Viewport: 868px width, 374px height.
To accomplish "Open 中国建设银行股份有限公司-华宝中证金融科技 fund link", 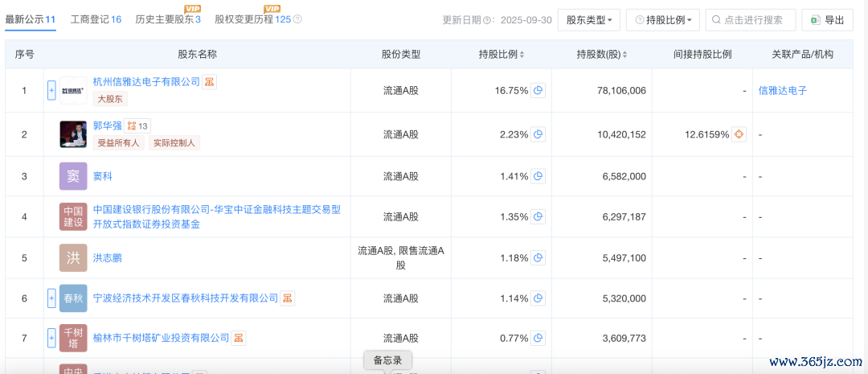I will [217, 216].
